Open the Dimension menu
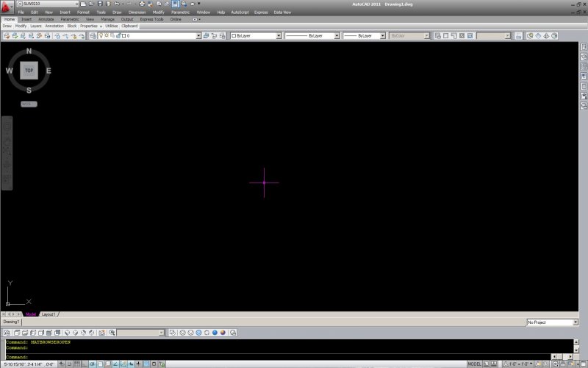The width and height of the screenshot is (588, 368). [x=137, y=13]
